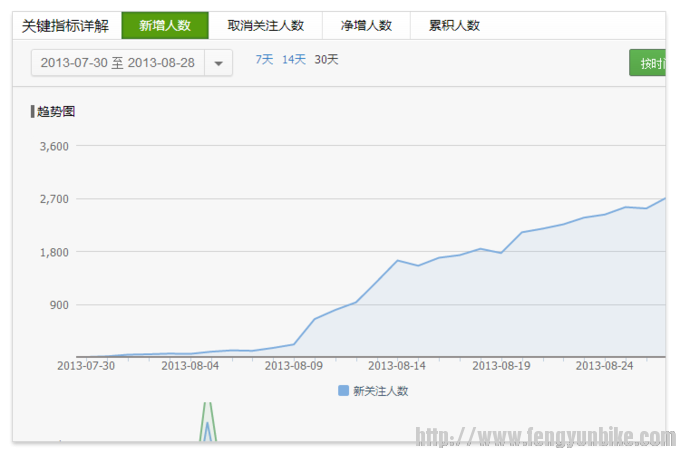Click the 2013-07-30 x-axis start label
The height and width of the screenshot is (453, 680).
coord(85,366)
